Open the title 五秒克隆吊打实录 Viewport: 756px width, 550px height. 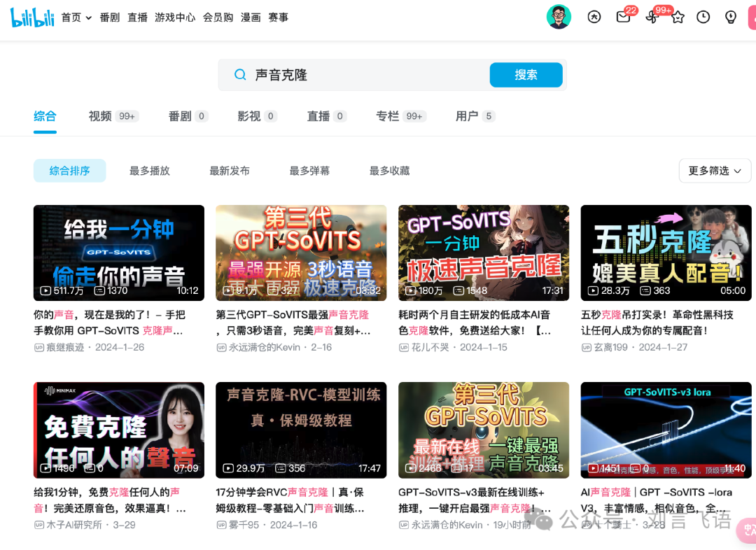click(657, 323)
